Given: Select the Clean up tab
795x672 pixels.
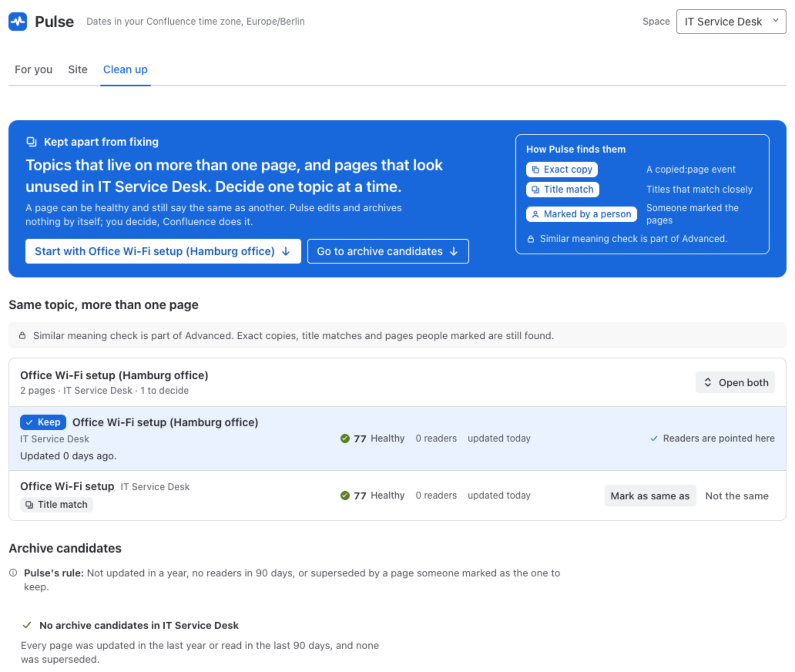Looking at the screenshot, I should click(125, 69).
